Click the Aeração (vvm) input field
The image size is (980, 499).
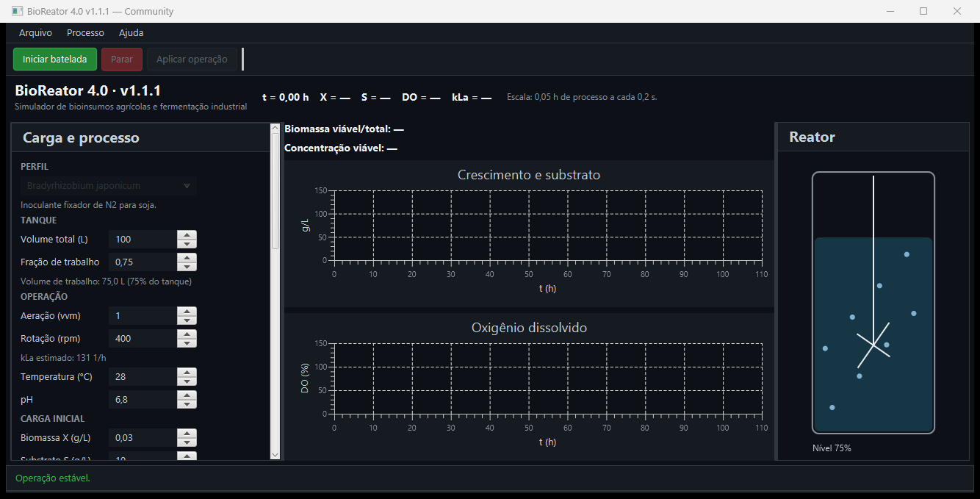[143, 316]
